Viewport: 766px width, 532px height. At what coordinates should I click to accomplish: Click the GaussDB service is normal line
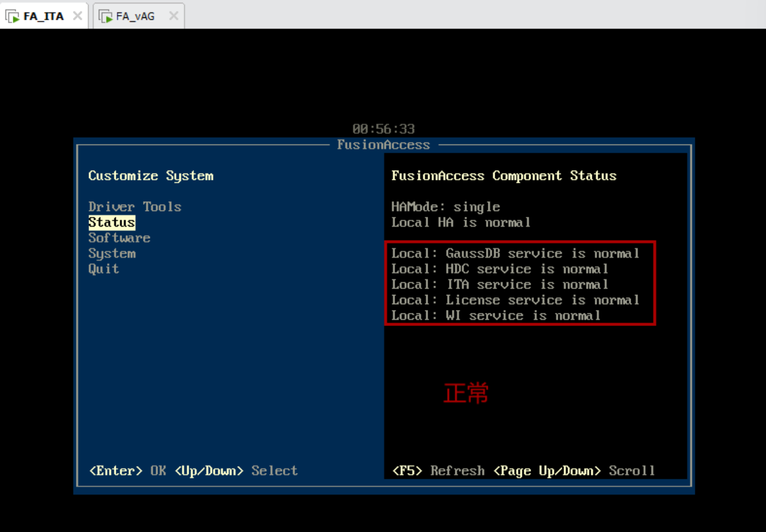click(515, 253)
